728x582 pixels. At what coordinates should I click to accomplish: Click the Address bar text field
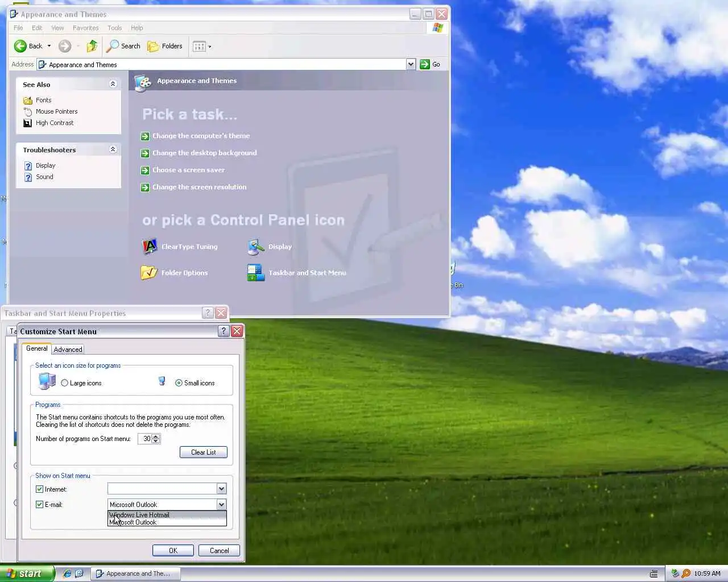(226, 64)
